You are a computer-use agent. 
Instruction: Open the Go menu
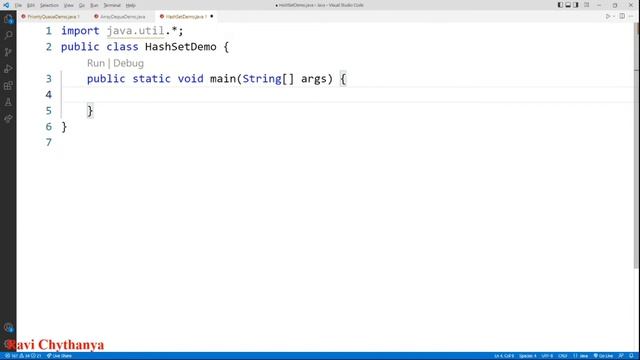tap(82, 5)
